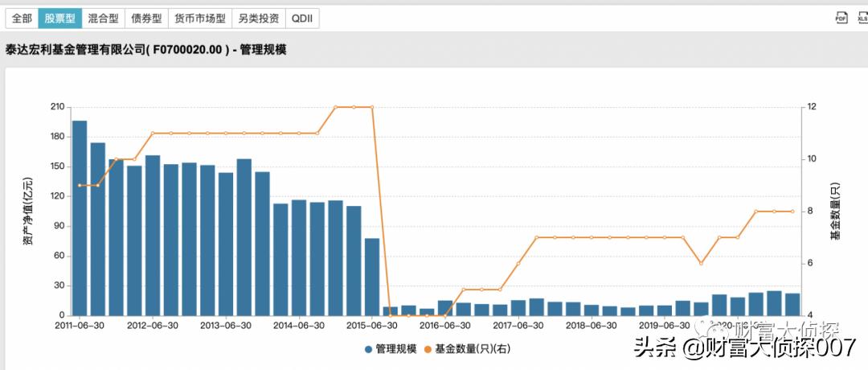This screenshot has height=370, width=868.
Task: Click the right axis value 8
Action: coord(809,211)
